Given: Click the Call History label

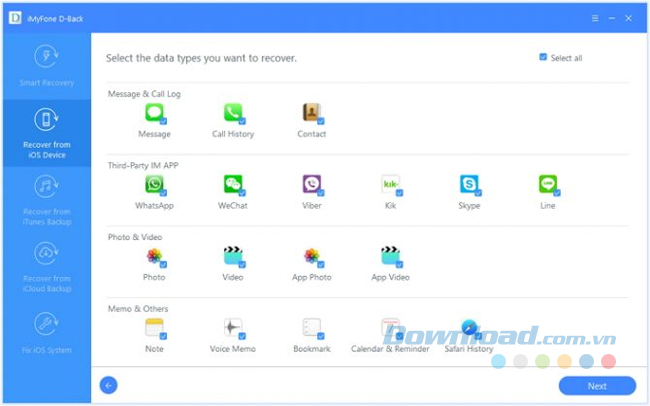Looking at the screenshot, I should pyautogui.click(x=233, y=134).
